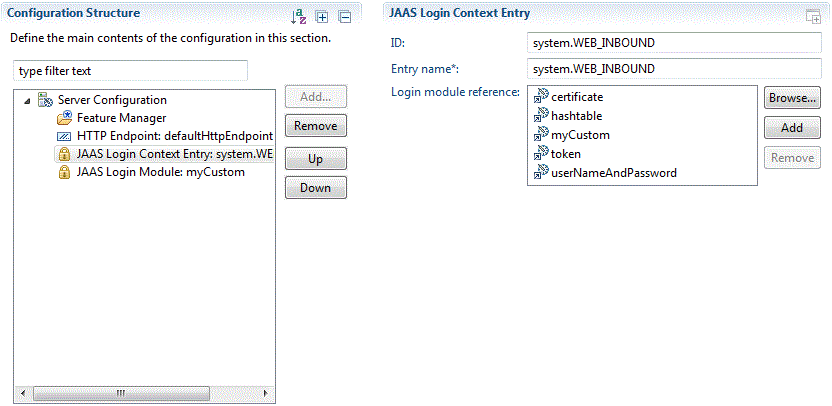Collapse the Server Configuration tree node

click(x=27, y=100)
